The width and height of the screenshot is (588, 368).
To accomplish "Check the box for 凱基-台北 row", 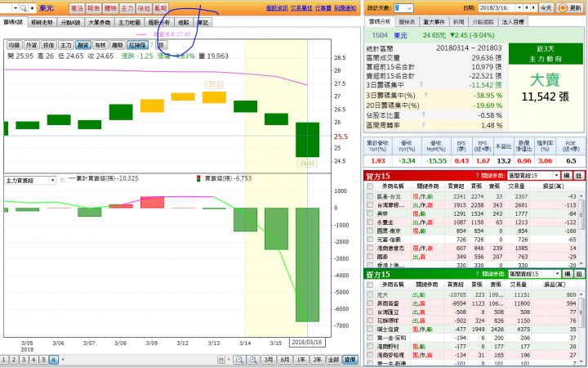I will click(x=370, y=196).
